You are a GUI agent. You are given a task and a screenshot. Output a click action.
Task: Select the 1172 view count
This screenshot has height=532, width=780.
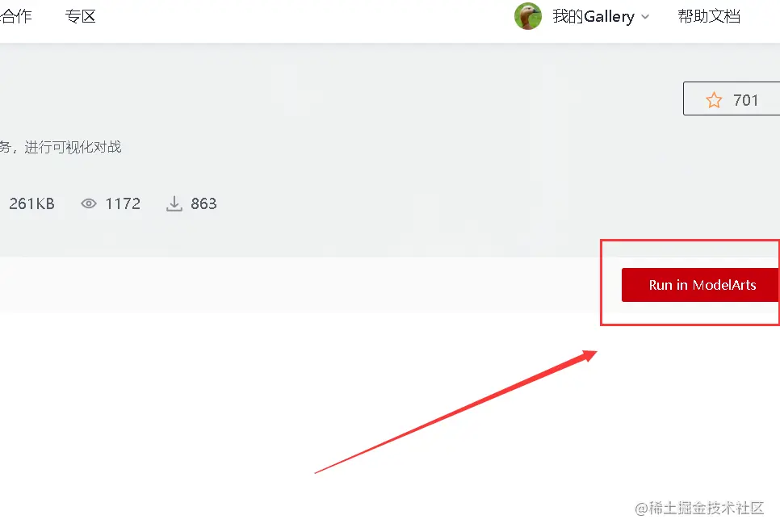[x=123, y=203]
